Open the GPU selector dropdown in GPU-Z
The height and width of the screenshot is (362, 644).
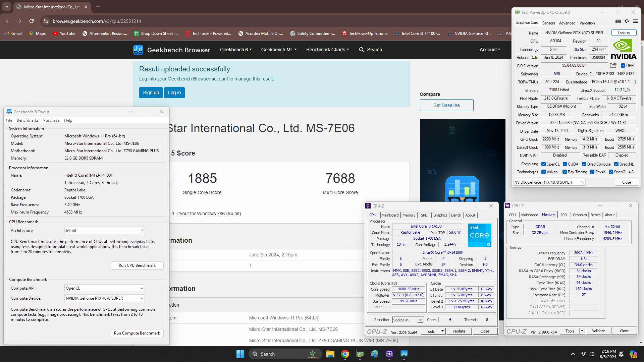[x=549, y=182]
